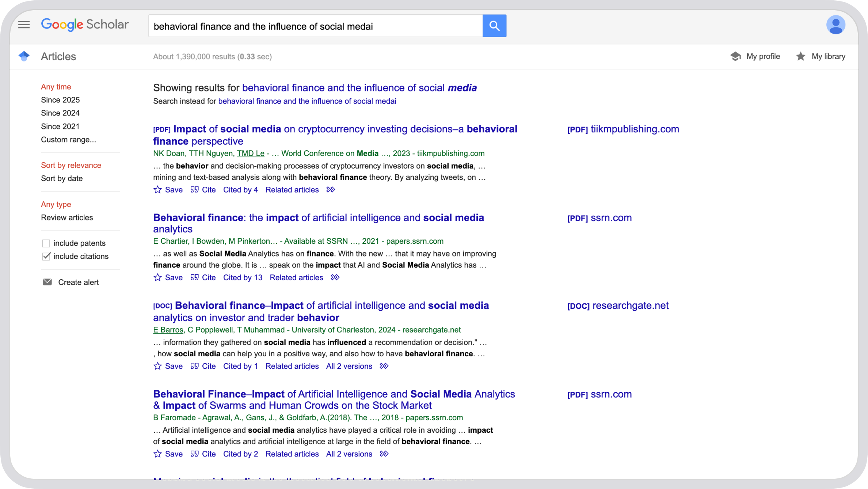Expand more options on the cryptocurrency result
Image resolution: width=868 pixels, height=489 pixels.
coord(330,190)
